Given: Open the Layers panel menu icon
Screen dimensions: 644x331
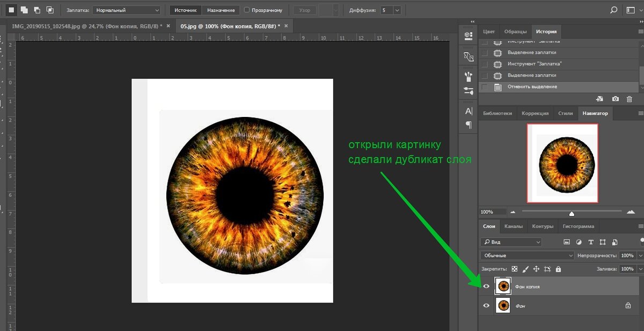Looking at the screenshot, I should tap(640, 226).
